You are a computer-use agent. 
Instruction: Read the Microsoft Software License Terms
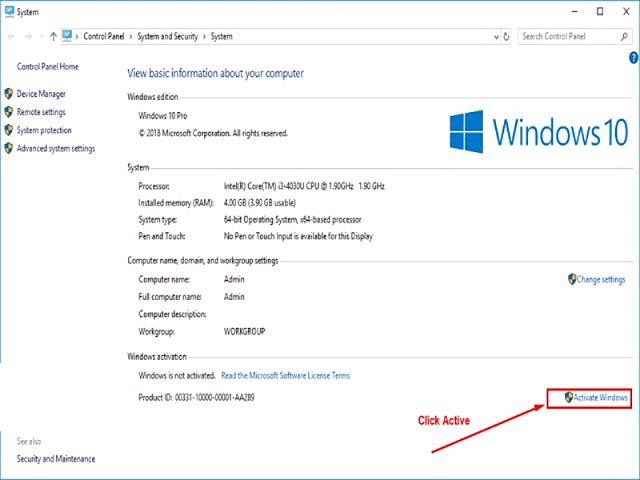pos(286,376)
